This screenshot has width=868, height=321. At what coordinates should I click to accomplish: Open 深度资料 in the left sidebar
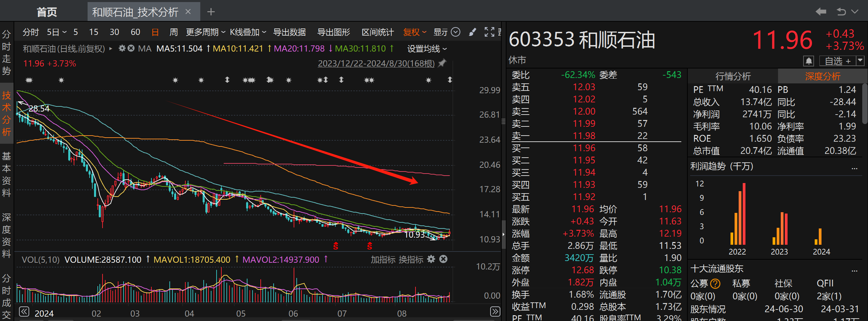click(6, 236)
